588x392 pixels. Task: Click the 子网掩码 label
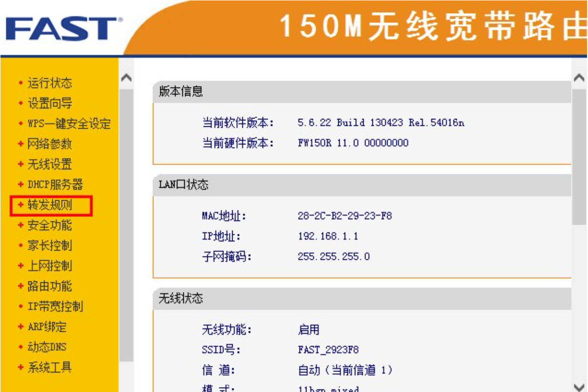[x=227, y=256]
